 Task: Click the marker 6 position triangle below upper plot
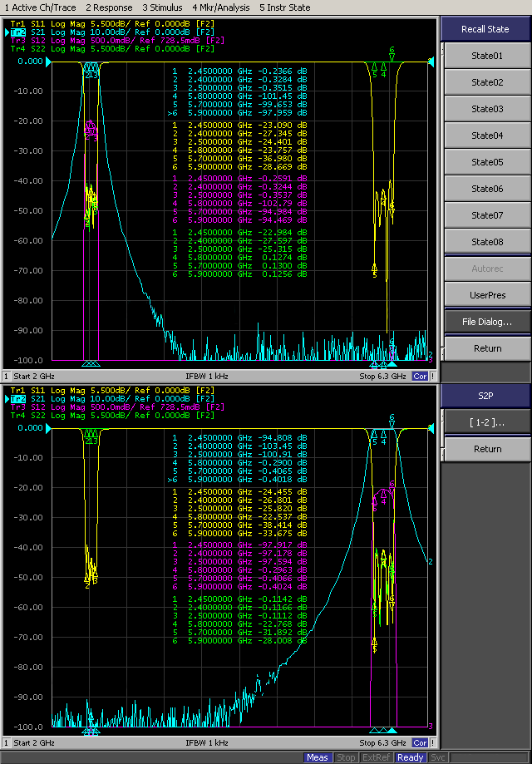[x=392, y=364]
